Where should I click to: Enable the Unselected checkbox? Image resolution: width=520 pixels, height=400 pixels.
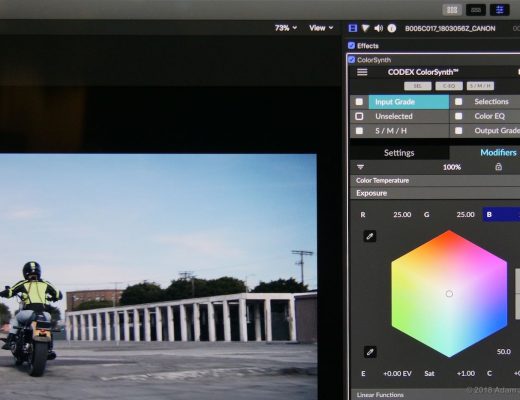click(359, 116)
